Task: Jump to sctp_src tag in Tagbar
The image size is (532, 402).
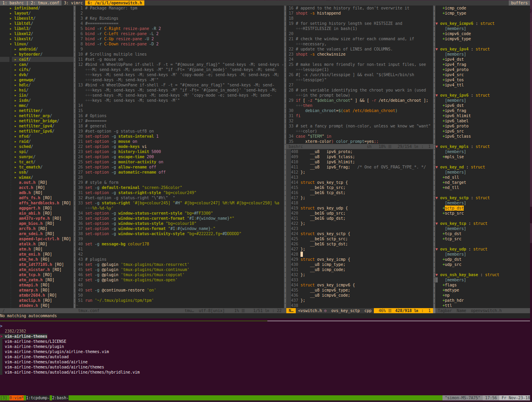Action: (x=454, y=213)
